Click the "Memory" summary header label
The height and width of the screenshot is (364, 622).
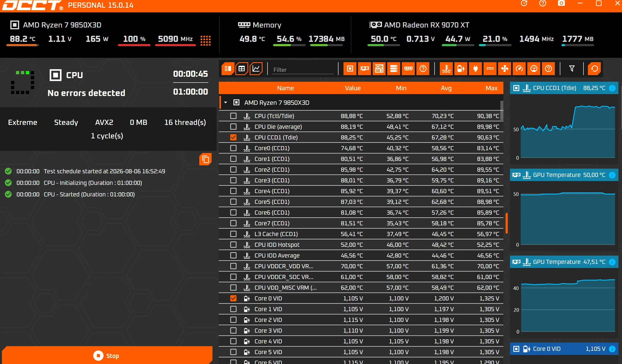pos(267,25)
